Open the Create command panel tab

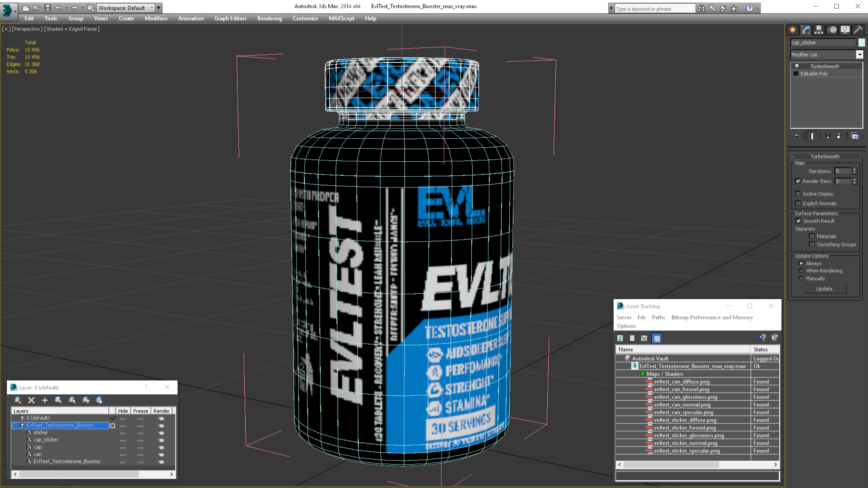click(x=793, y=30)
